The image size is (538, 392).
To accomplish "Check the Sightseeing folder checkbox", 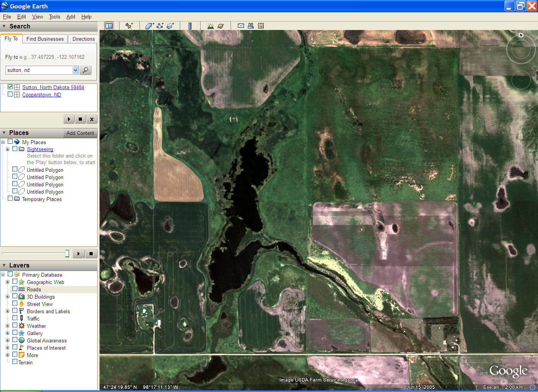I will pyautogui.click(x=15, y=149).
